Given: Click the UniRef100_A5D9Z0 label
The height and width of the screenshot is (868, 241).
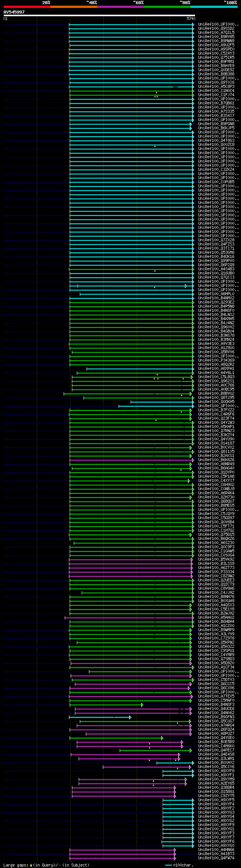Looking at the screenshot, I should 216,663.
